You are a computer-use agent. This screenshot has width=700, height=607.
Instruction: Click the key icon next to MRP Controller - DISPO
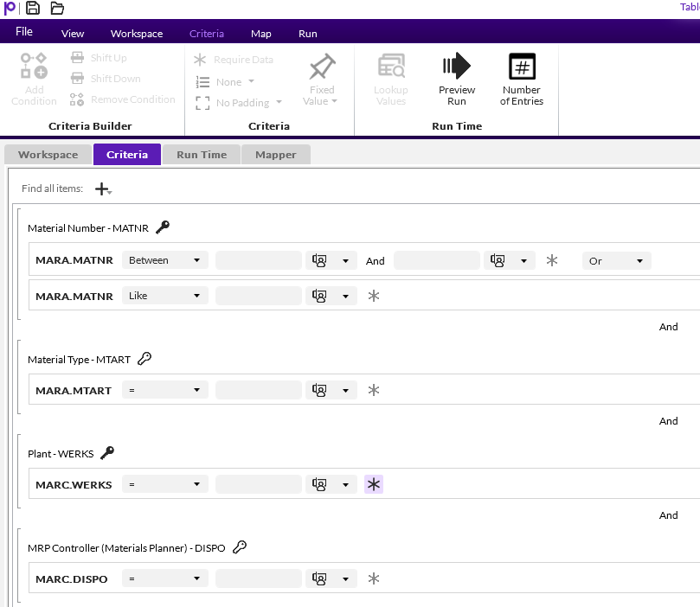pyautogui.click(x=240, y=546)
